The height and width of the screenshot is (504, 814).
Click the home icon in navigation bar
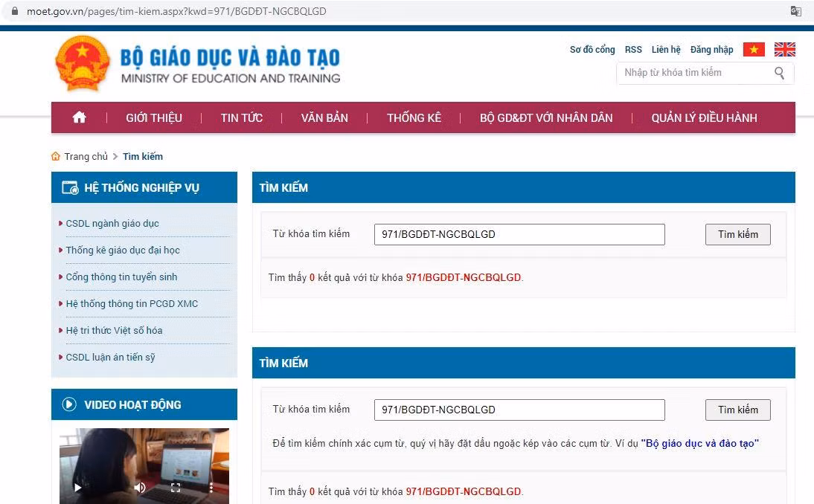[80, 117]
